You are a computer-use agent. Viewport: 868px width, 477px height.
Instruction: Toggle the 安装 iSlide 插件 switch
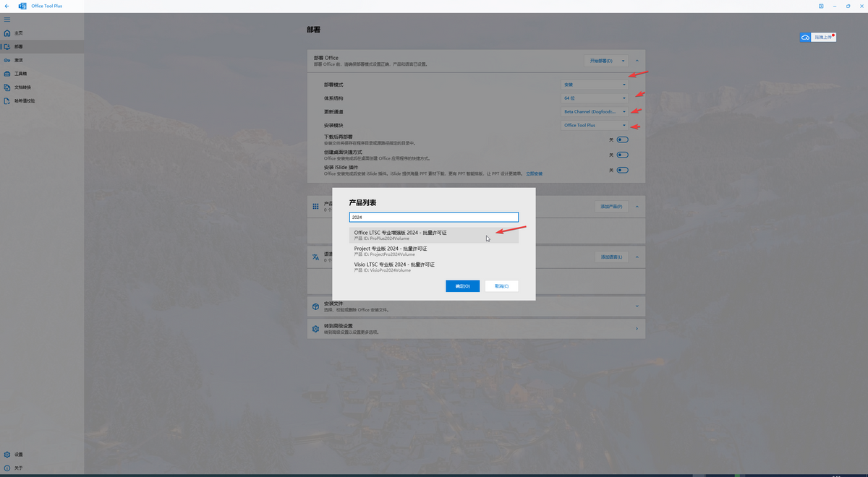(x=623, y=171)
